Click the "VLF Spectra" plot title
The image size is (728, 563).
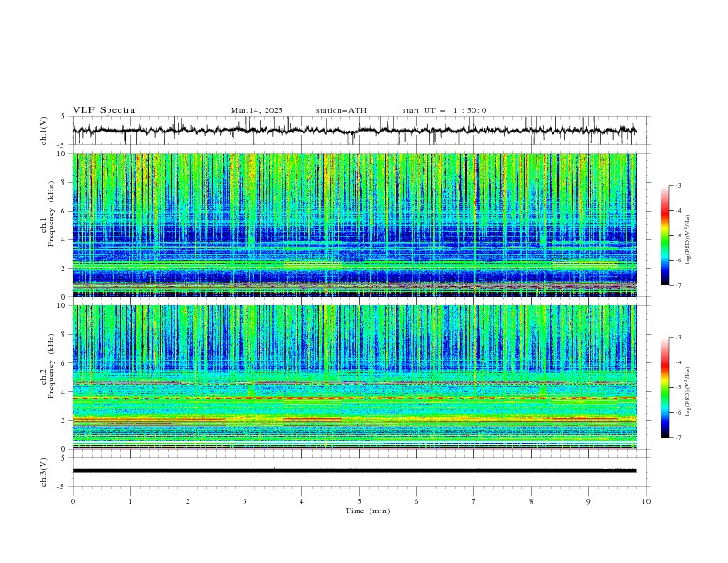point(104,110)
